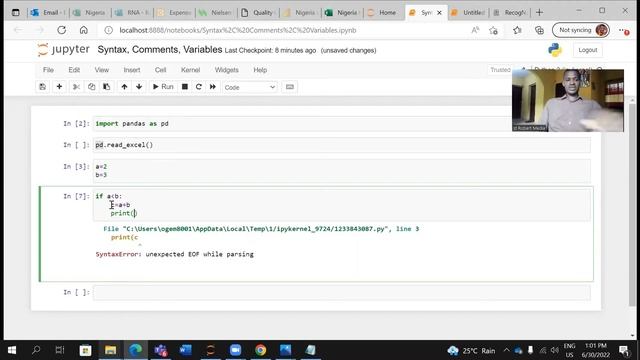Switch to the Quality browser tab
This screenshot has height=360, width=640.
click(x=258, y=13)
